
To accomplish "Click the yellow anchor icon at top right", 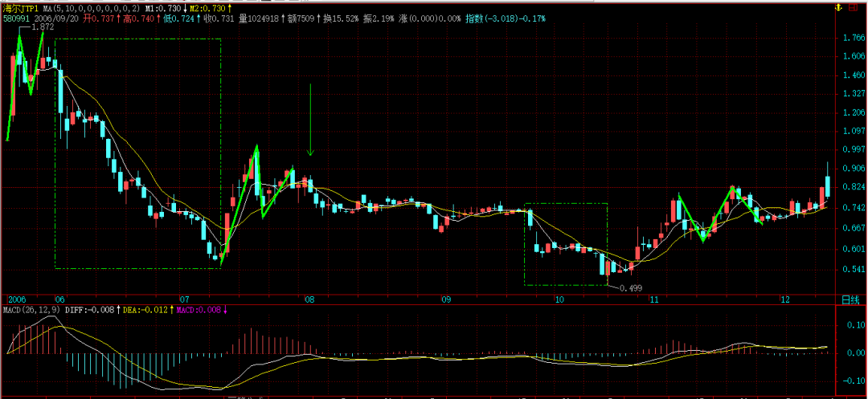I will point(838,8).
